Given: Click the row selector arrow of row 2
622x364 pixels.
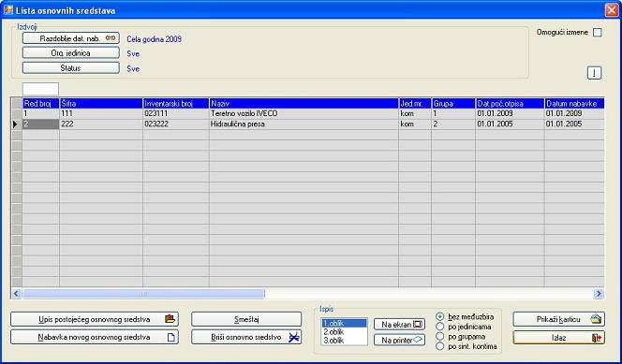Looking at the screenshot, I should click(16, 124).
